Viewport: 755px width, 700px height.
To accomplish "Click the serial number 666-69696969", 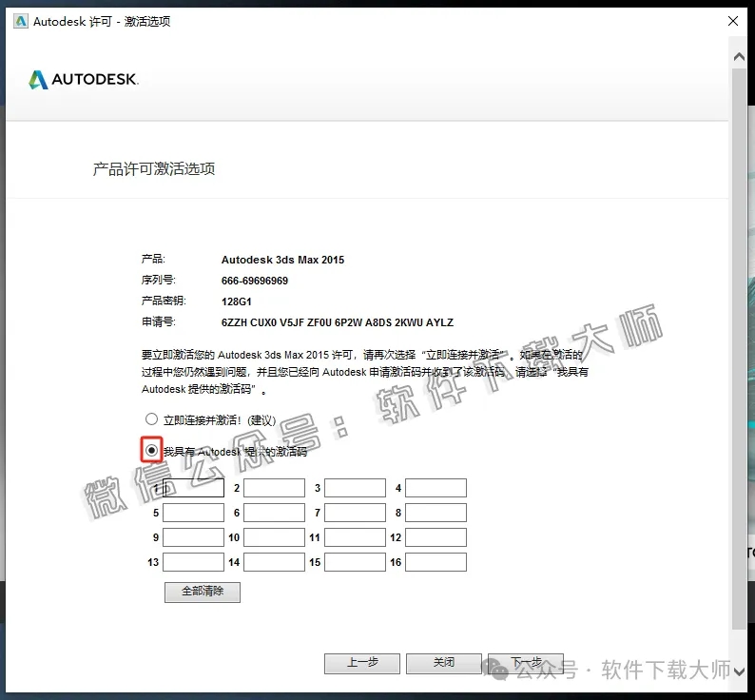I will [x=255, y=281].
